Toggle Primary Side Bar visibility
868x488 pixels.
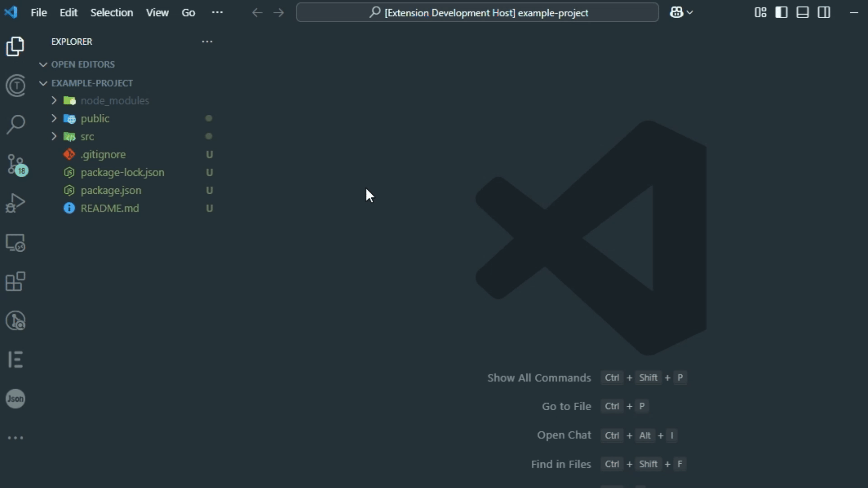(x=781, y=13)
